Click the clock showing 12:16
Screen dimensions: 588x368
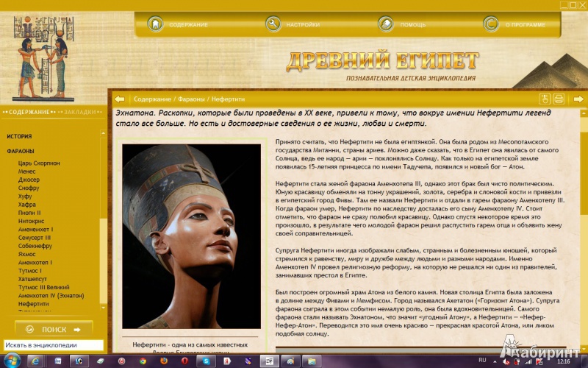click(564, 361)
